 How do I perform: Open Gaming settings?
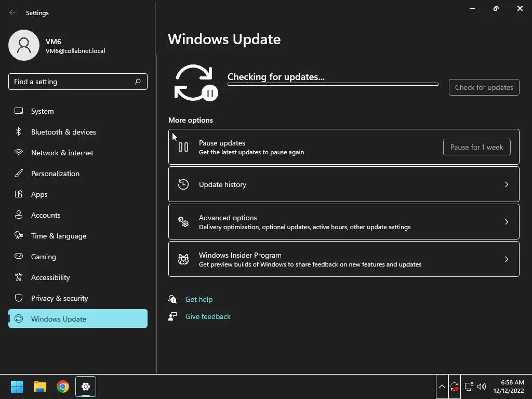tap(78, 256)
